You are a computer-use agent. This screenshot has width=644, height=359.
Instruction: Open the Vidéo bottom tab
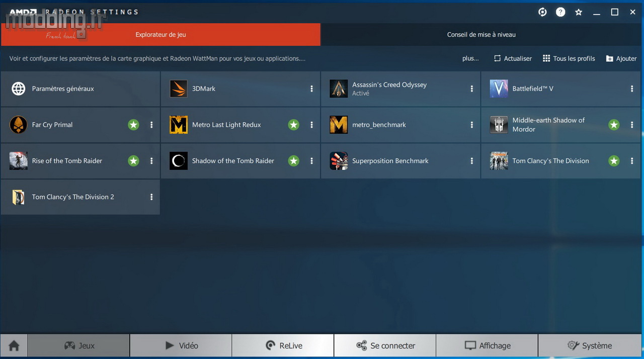pyautogui.click(x=181, y=345)
